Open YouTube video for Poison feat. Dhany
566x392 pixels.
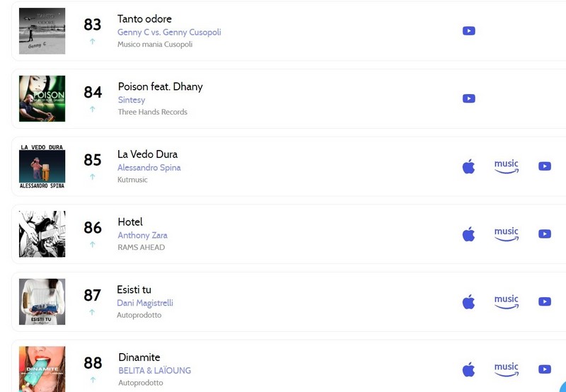(468, 98)
